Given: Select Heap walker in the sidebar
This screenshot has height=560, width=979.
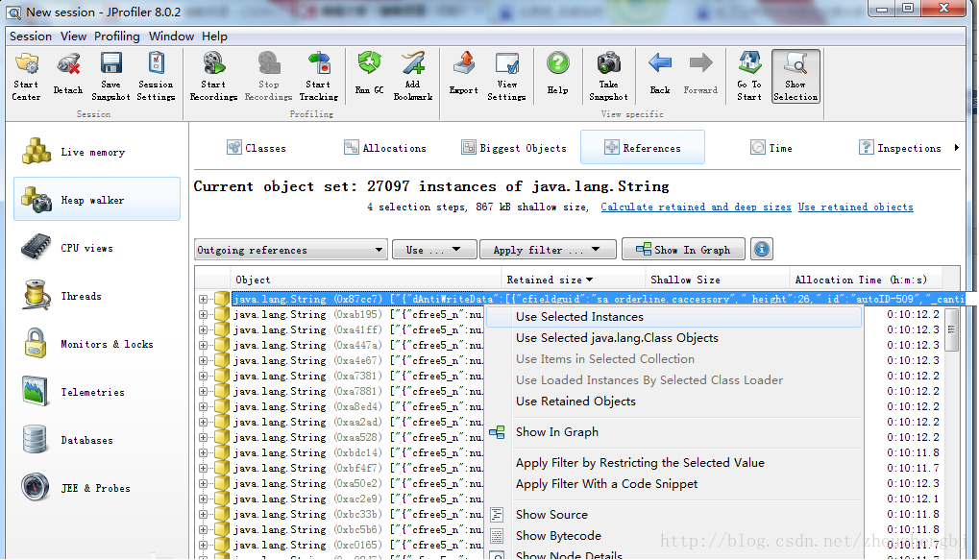Looking at the screenshot, I should (x=97, y=199).
